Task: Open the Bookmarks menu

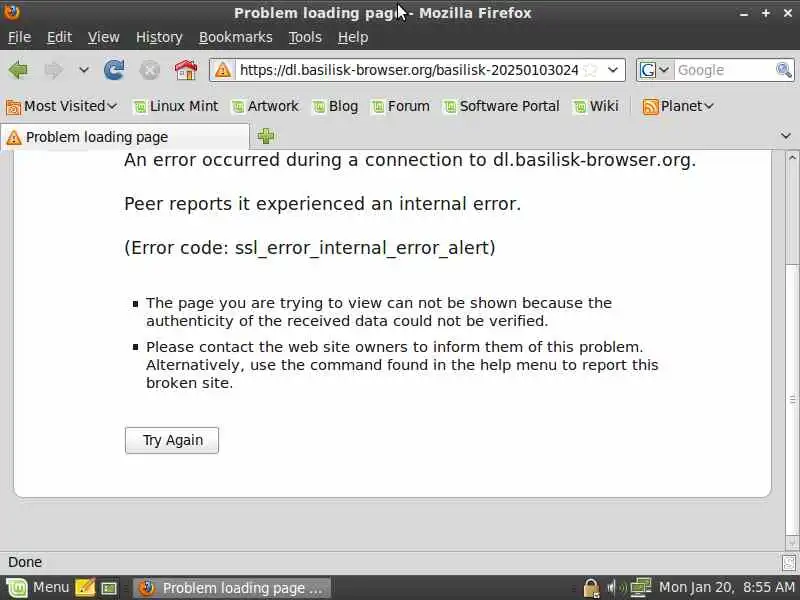Action: pos(236,37)
